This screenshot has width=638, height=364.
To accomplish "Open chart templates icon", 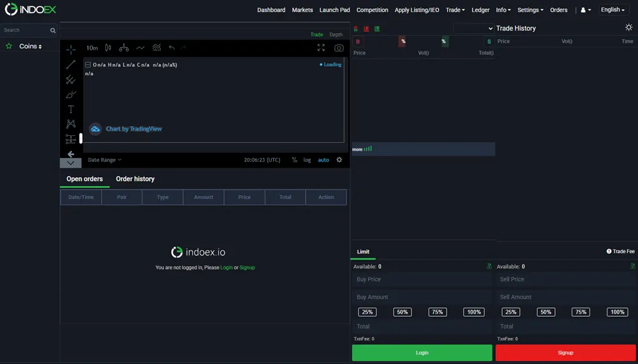I will 157,48.
